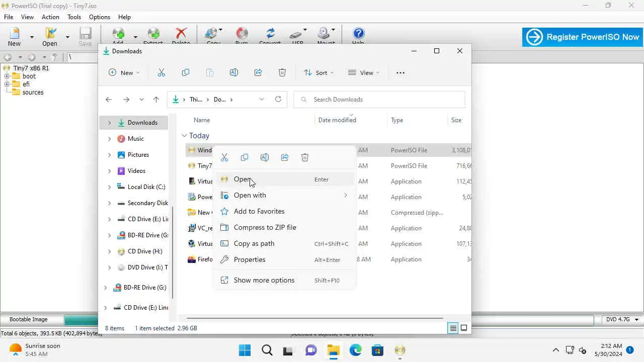Select Add to Favorites
This screenshot has width=644, height=362.
click(285, 211)
